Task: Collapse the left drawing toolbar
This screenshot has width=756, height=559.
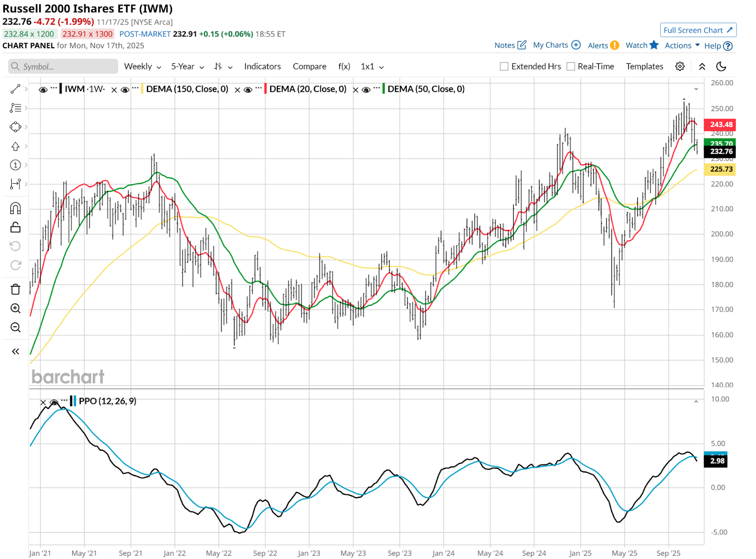Action: coord(15,351)
